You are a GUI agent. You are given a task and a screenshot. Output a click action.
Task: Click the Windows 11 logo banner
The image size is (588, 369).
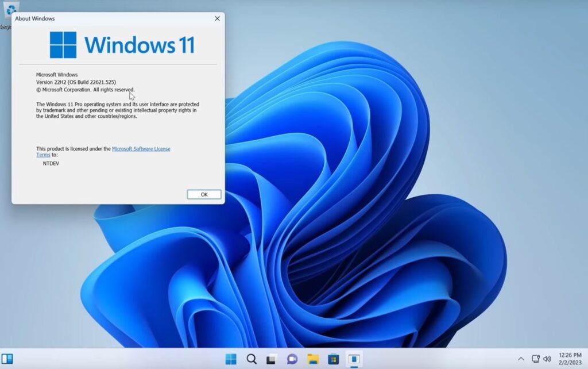coord(122,45)
